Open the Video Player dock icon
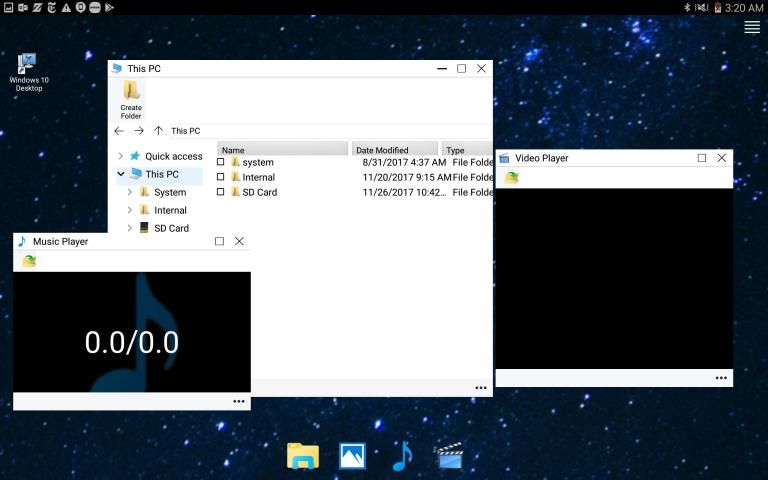The image size is (768, 480). pyautogui.click(x=450, y=456)
